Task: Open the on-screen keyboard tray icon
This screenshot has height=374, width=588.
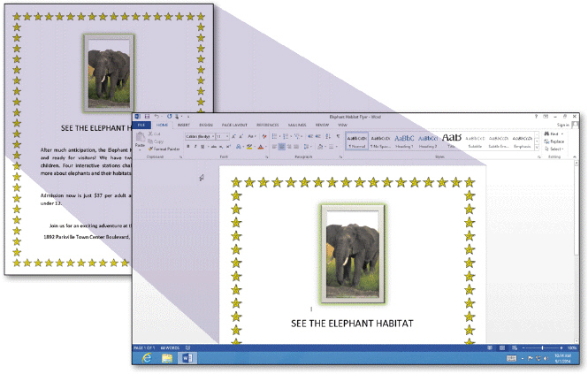Action: (x=511, y=359)
